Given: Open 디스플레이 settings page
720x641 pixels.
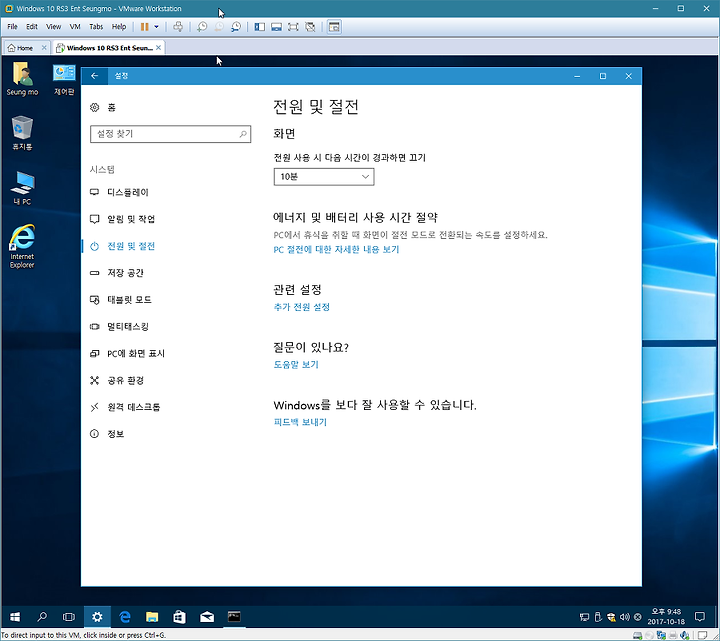Looking at the screenshot, I should point(119,192).
